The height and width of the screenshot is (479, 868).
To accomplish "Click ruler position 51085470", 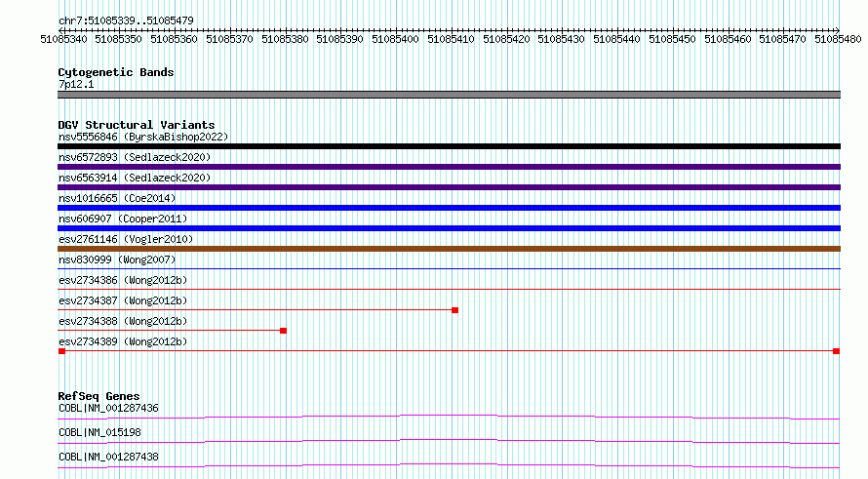I will (783, 39).
